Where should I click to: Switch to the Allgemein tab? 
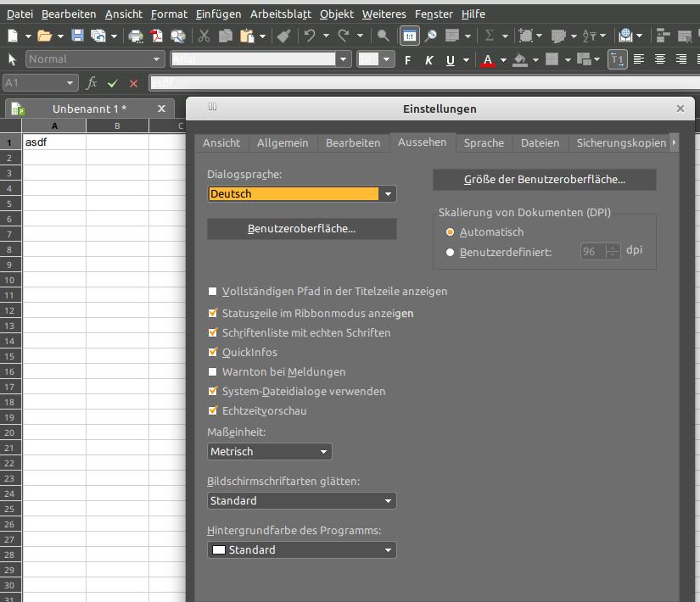[283, 142]
